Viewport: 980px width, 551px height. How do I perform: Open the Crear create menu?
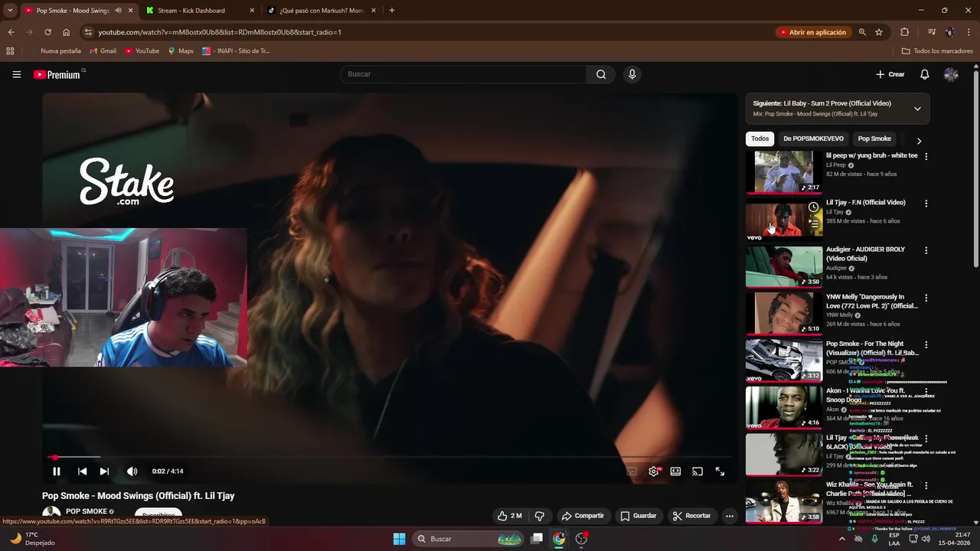(x=890, y=74)
